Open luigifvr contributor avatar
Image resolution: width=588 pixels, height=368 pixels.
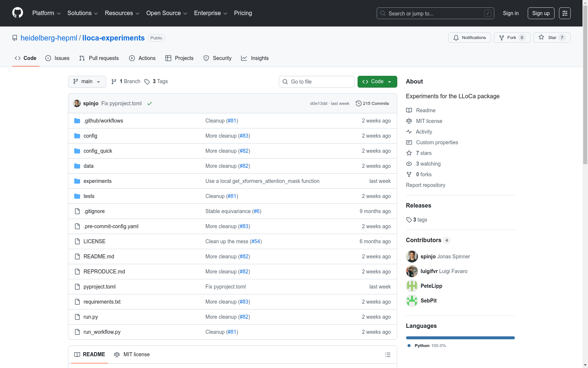click(x=412, y=271)
